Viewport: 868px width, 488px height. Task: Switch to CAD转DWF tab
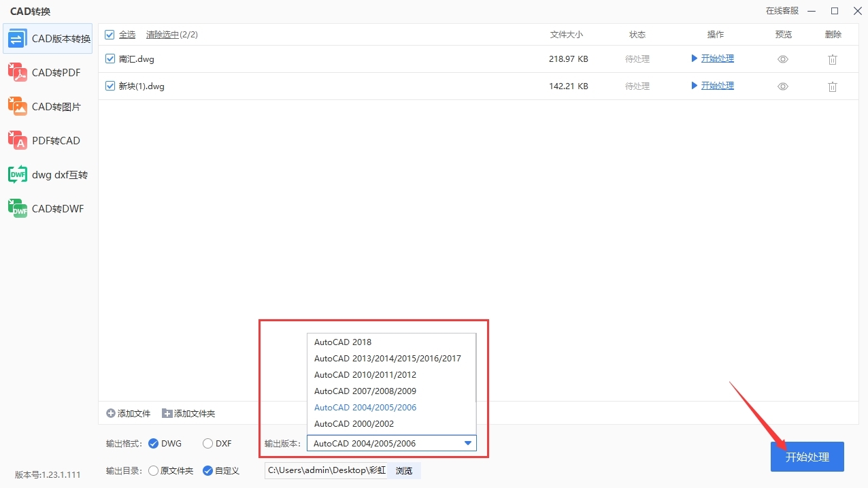pos(48,208)
